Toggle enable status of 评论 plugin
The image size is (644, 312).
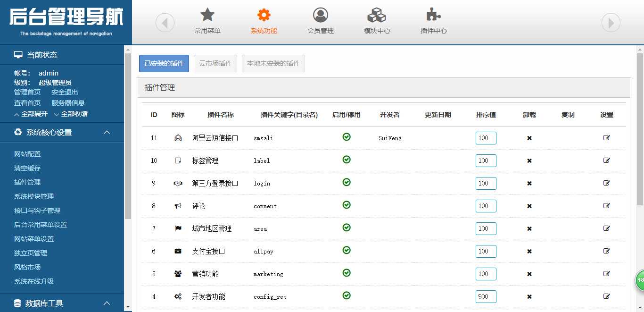347,205
